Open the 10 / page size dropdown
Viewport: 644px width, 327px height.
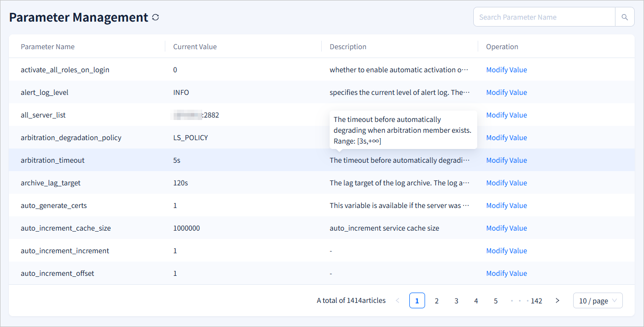tap(597, 300)
